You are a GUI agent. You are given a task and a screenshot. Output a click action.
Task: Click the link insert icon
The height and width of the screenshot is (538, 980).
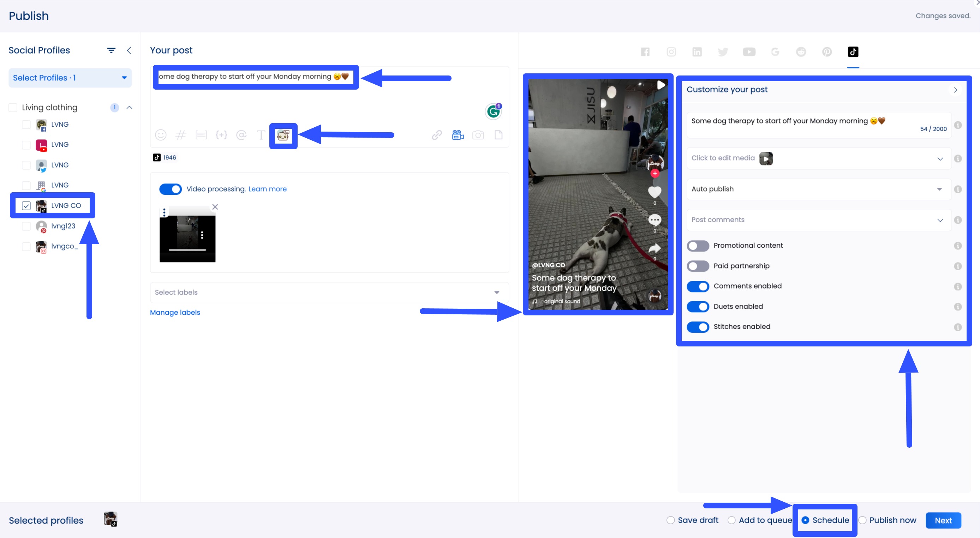pyautogui.click(x=437, y=135)
